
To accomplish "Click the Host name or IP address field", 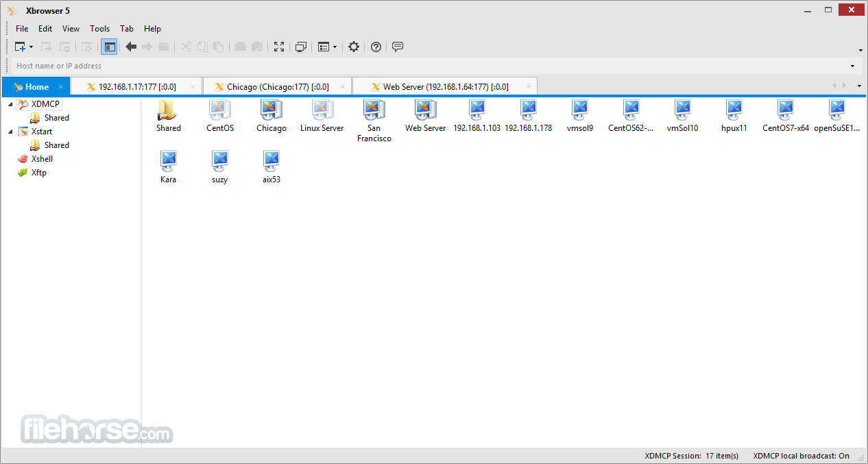I will coord(429,66).
